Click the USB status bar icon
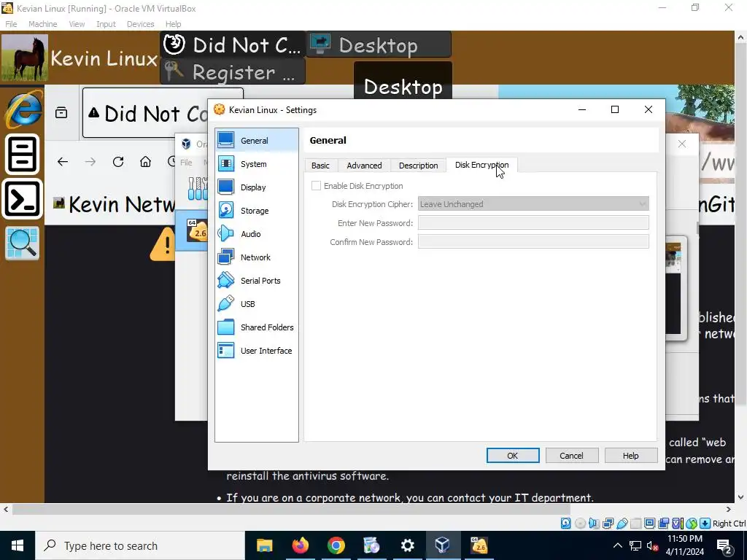 [x=622, y=524]
